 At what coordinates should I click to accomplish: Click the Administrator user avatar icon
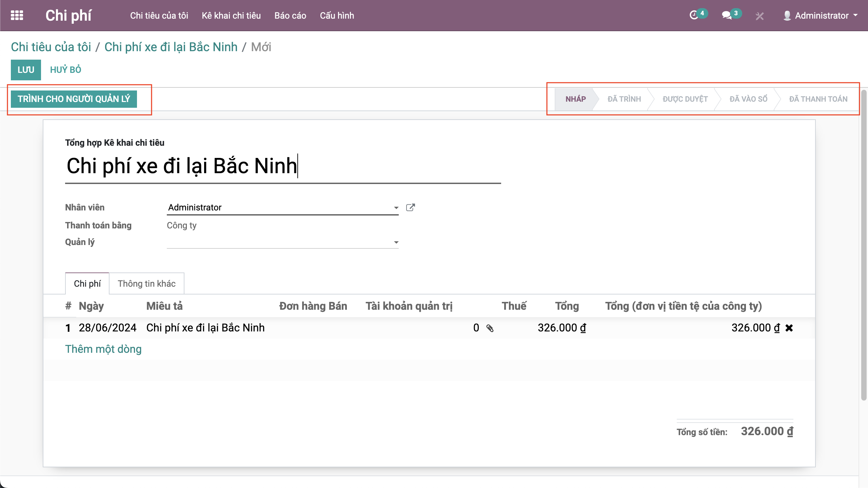point(787,16)
